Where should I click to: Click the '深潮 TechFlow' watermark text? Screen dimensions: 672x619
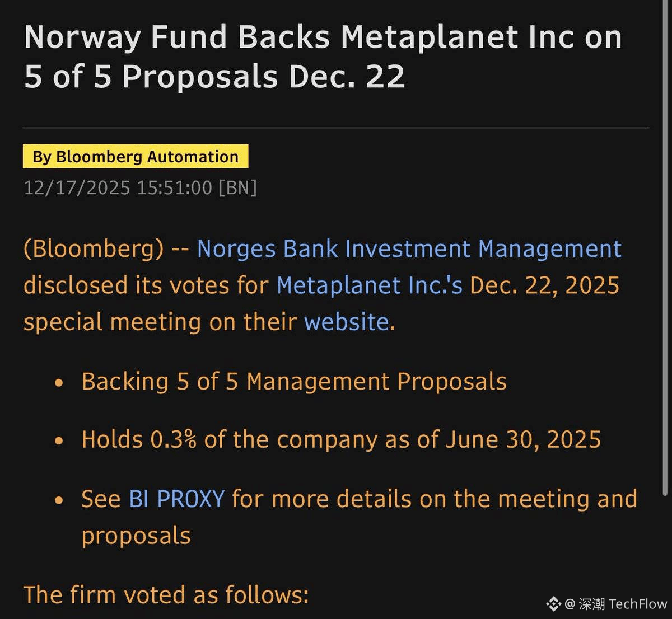coord(623,604)
